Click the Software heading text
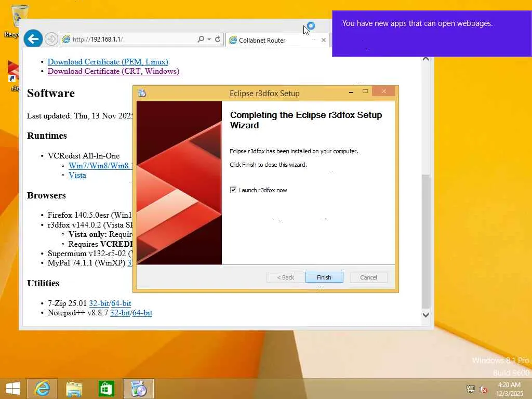This screenshot has width=532, height=399. pyautogui.click(x=51, y=93)
